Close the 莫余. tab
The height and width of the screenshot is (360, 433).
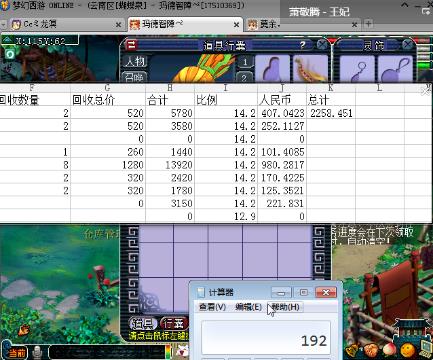354,25
